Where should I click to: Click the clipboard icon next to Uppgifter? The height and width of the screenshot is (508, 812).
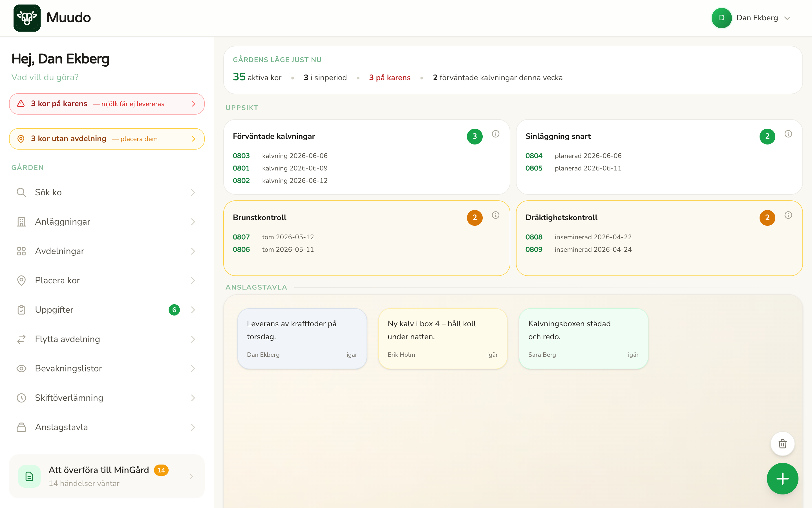coord(21,310)
